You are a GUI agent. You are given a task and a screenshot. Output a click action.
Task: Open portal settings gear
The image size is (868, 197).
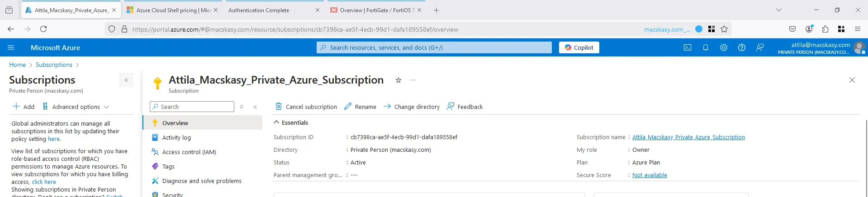pos(724,47)
